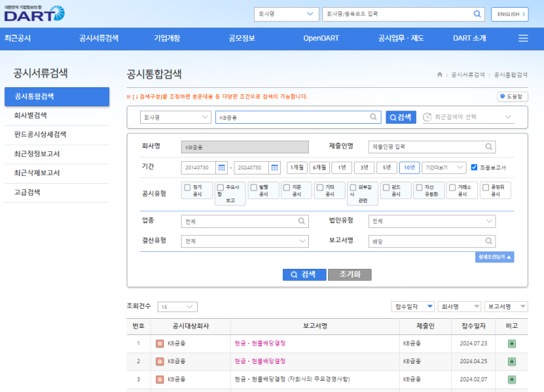This screenshot has height=392, width=544.
Task: Open the 법인유형 전체 dropdown
Action: [432, 221]
